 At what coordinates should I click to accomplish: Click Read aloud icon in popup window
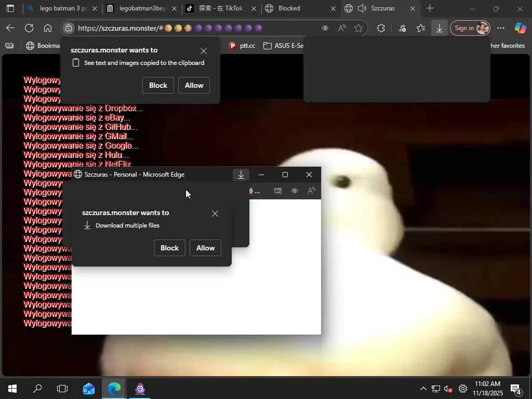(311, 191)
